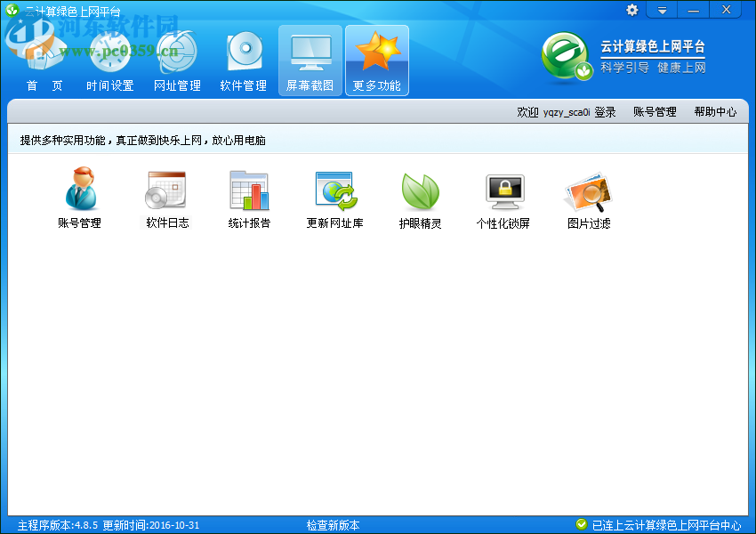Click the green platform logo top right

tap(567, 55)
